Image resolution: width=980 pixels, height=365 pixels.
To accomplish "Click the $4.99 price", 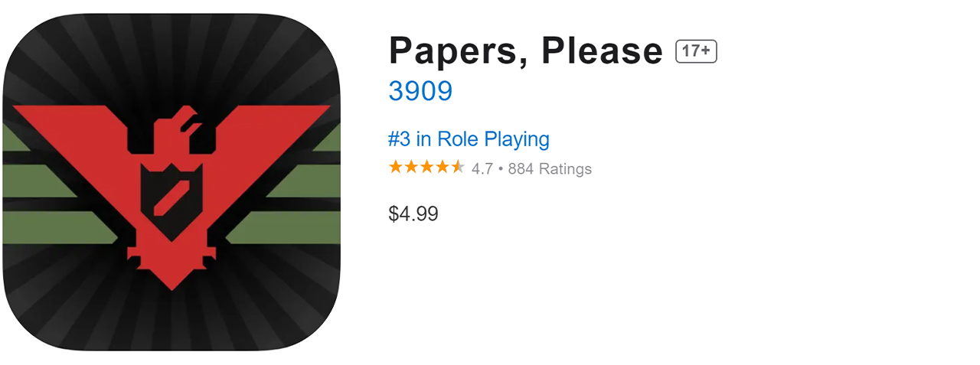I will 413,213.
